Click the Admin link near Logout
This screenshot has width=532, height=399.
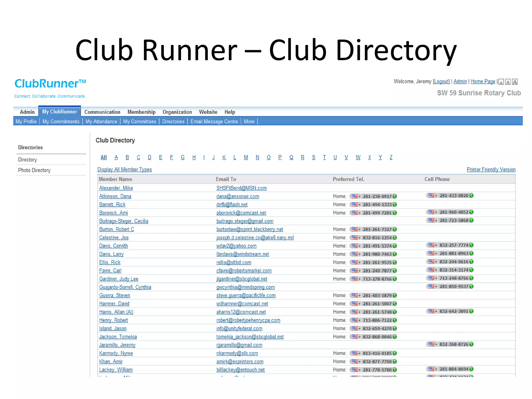click(x=460, y=82)
